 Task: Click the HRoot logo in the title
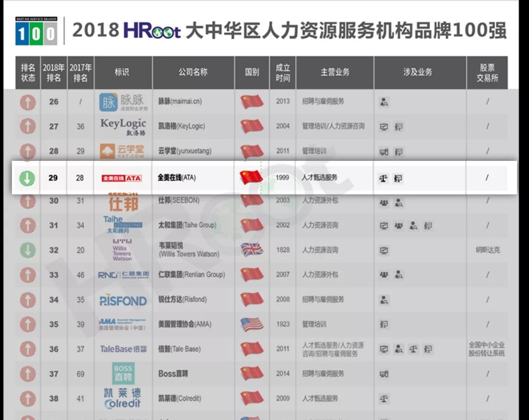point(152,30)
